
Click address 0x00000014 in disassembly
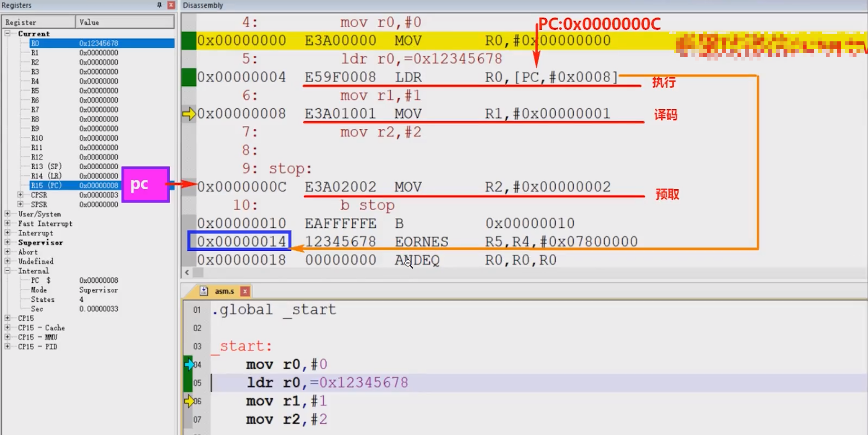click(241, 241)
